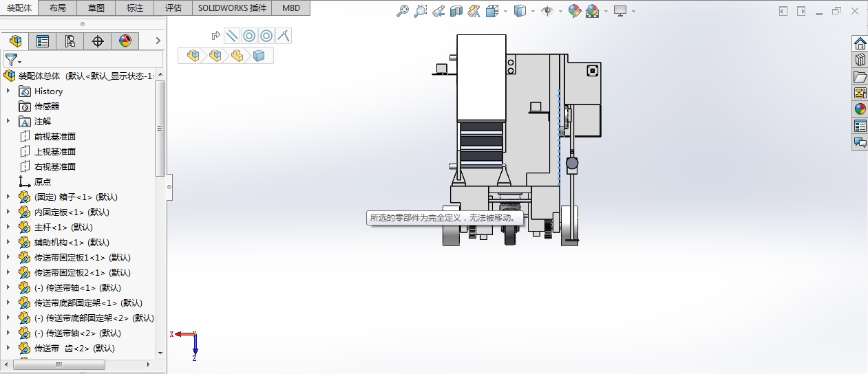Screen dimensions: 868x374
Task: Click the Zoom to Fit magnifier icon
Action: [x=403, y=11]
